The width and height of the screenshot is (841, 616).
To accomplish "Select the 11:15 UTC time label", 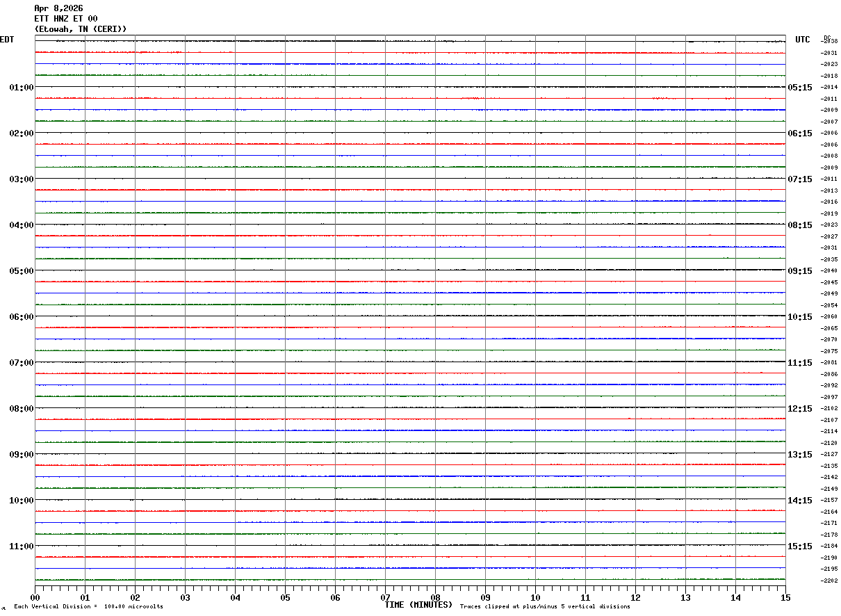I will [x=799, y=363].
